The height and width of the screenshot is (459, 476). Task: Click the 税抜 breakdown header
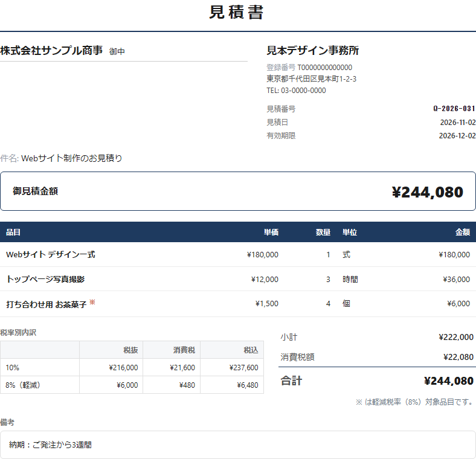[130, 350]
